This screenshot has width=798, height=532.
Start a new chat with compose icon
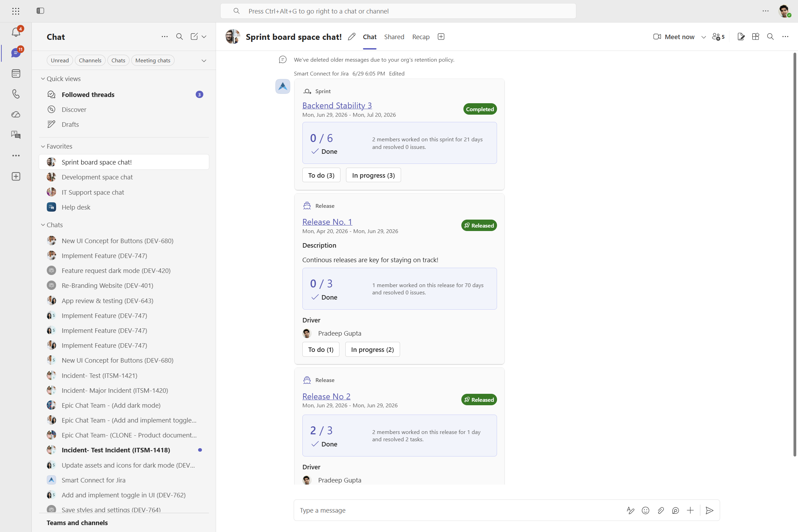[x=194, y=37]
